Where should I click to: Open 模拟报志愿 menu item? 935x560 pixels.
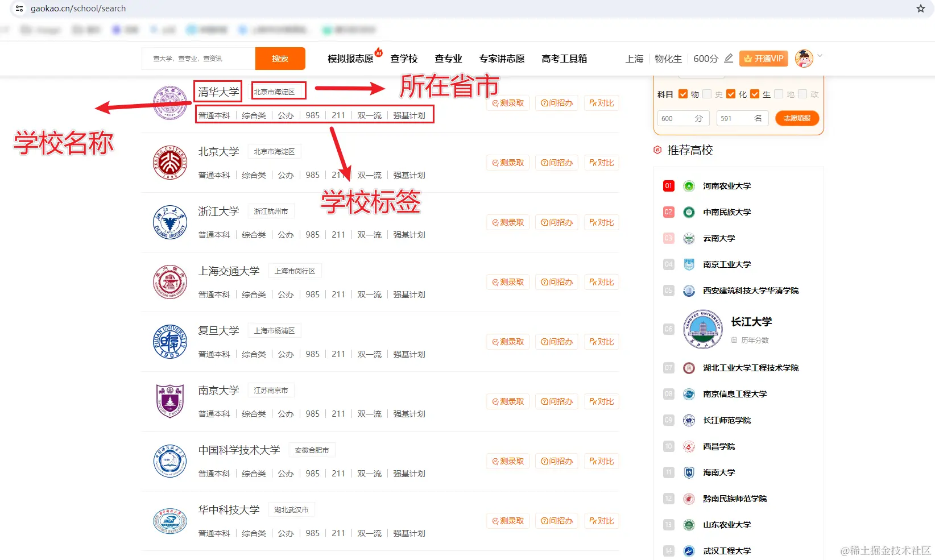[350, 59]
